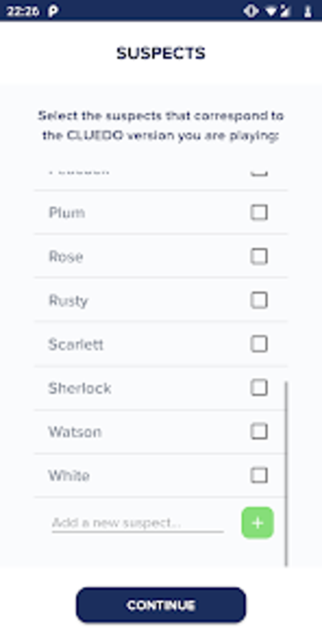The height and width of the screenshot is (644, 322).
Task: Tap the White suspect label
Action: (69, 476)
